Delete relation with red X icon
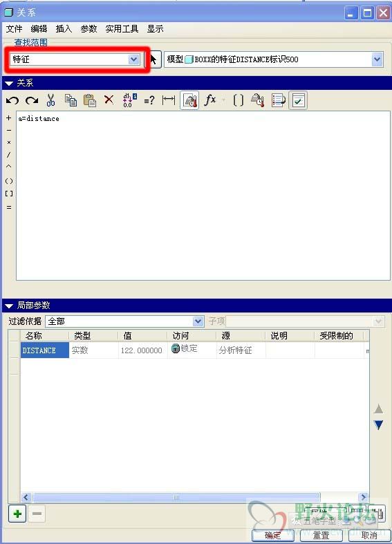392x544 pixels. pos(109,100)
